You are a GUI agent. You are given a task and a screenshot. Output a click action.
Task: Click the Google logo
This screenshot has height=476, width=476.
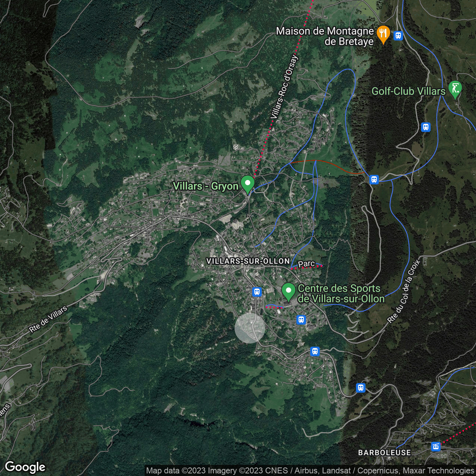coord(25,467)
